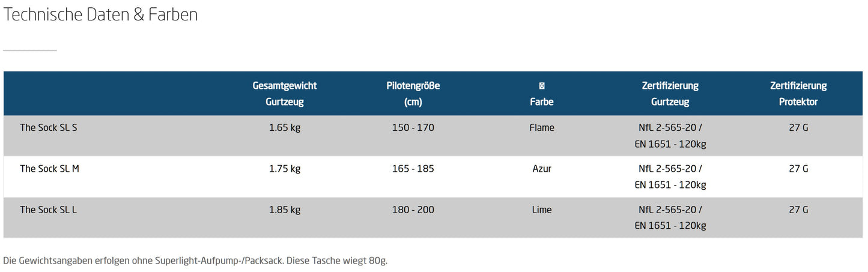Click the Zertifizierung Protektor column header

point(798,94)
